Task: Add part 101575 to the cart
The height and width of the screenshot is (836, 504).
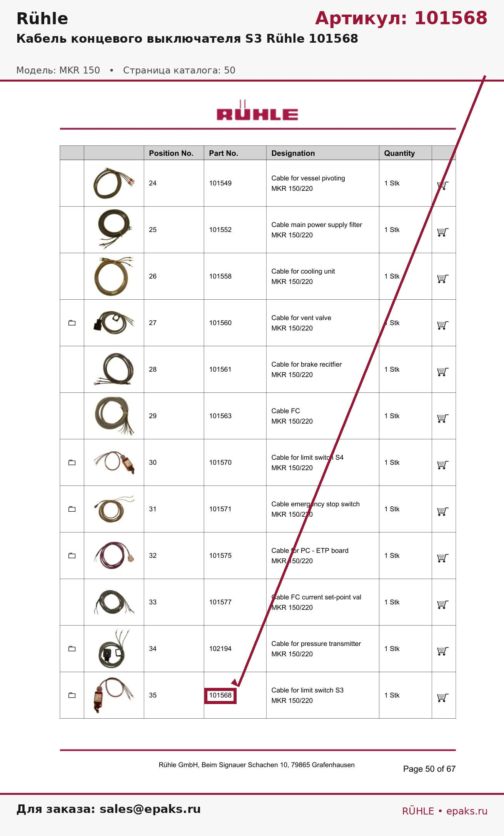Action: (x=443, y=558)
